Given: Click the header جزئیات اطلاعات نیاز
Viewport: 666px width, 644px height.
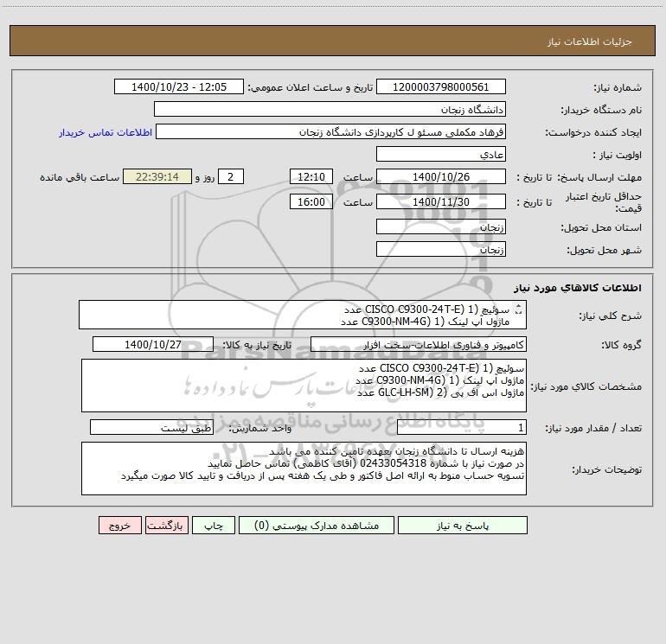Looking at the screenshot, I should click(x=590, y=41).
